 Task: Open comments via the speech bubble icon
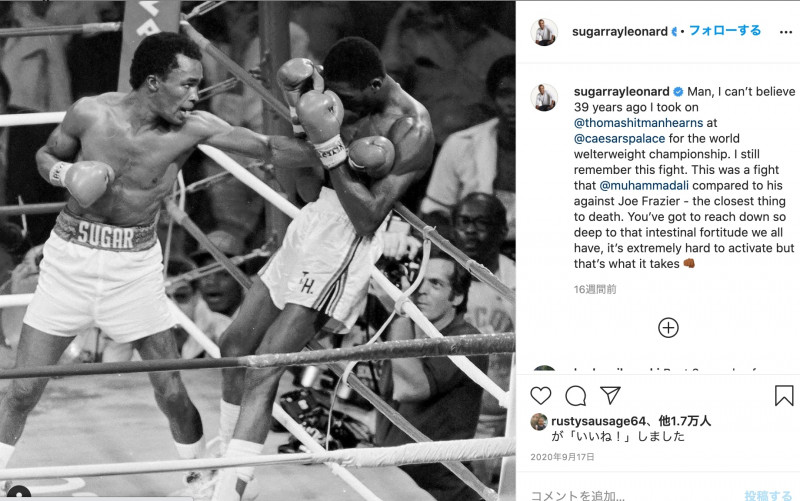coord(576,396)
